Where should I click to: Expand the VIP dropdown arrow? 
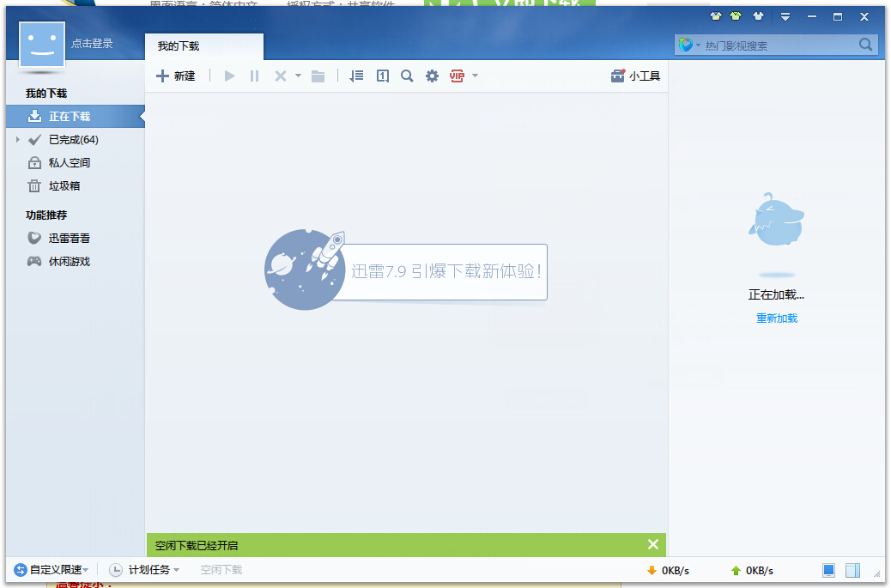point(475,76)
